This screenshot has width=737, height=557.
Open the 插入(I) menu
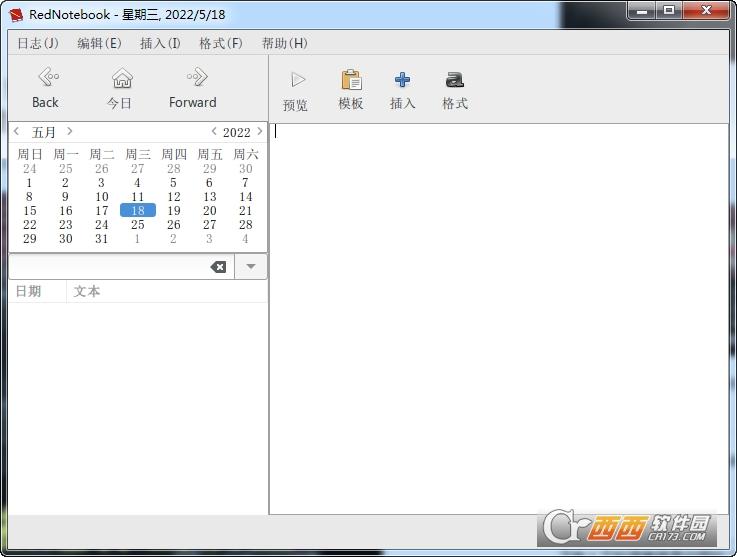[x=160, y=43]
